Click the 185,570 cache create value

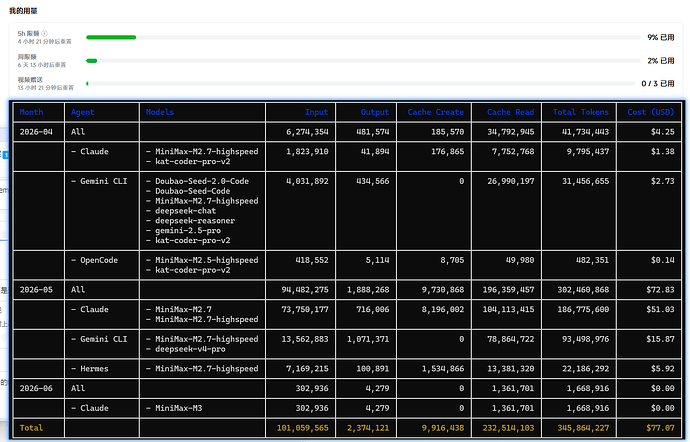coord(447,132)
